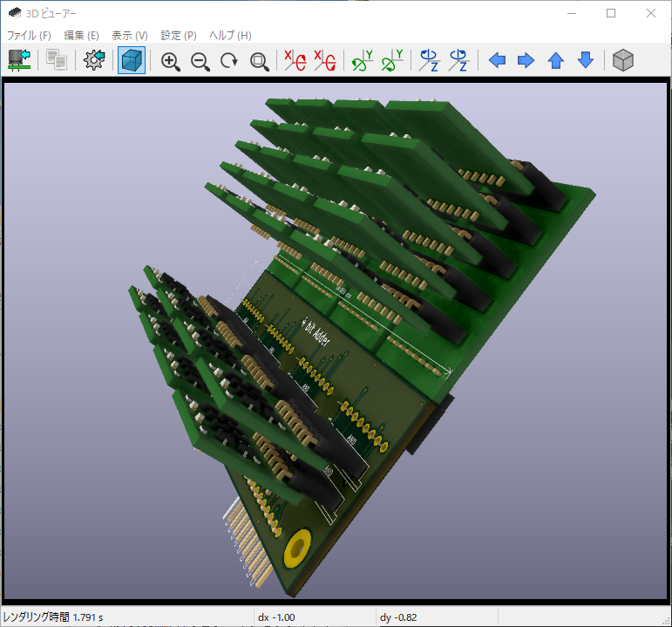Rotate Z clockwise icon
This screenshot has width=672, height=627.
point(429,60)
